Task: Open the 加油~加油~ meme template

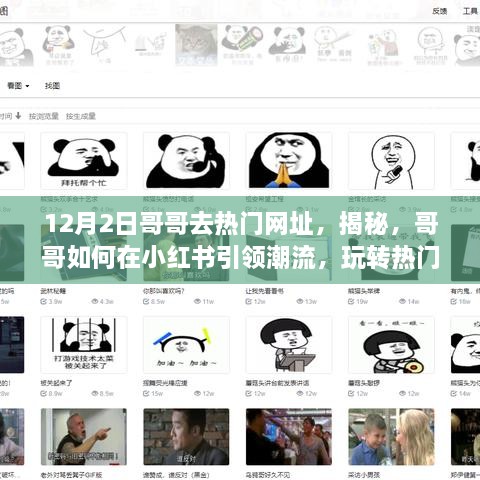Action: click(186, 345)
